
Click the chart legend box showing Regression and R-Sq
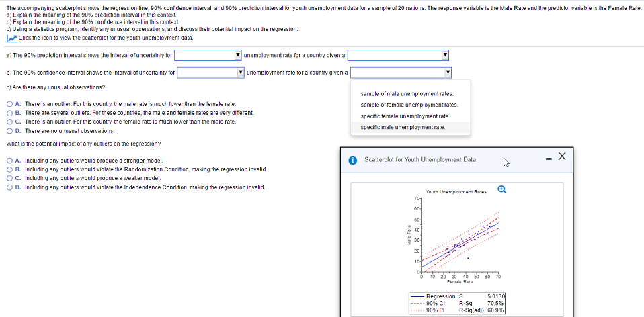(457, 304)
